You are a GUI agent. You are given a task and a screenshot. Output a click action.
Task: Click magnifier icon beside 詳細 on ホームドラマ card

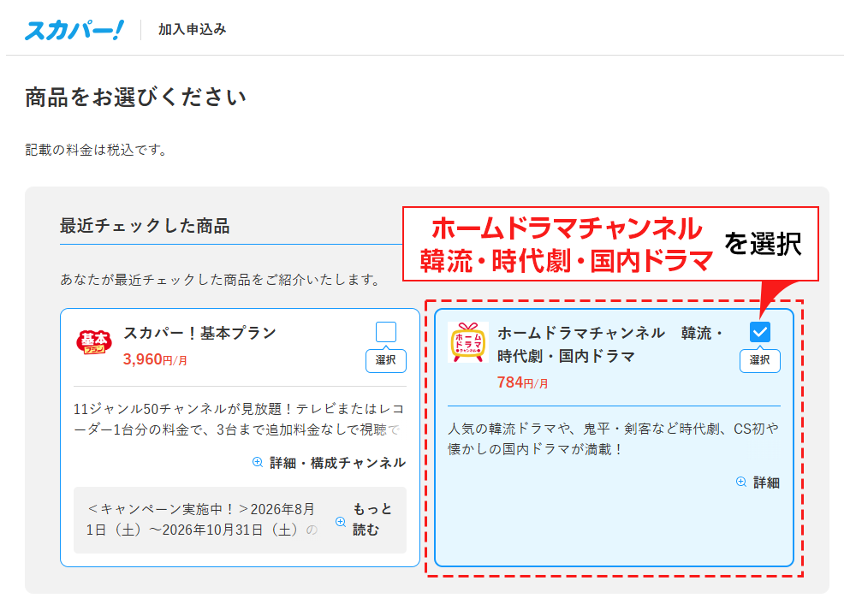click(740, 482)
